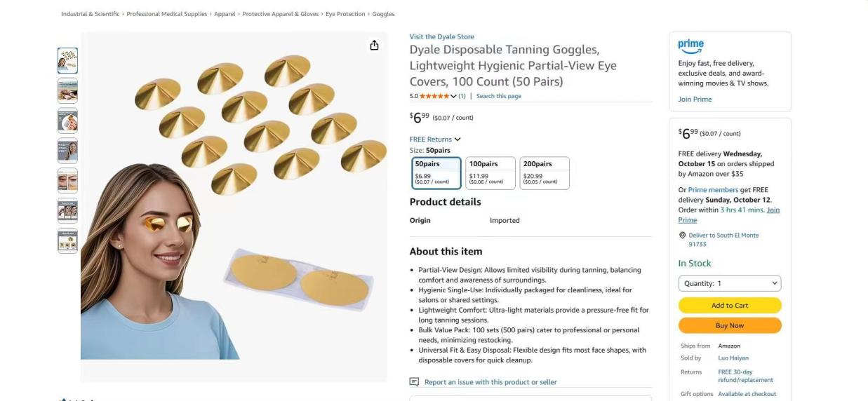Click the five-star rating icons
The width and height of the screenshot is (868, 401).
pyautogui.click(x=434, y=96)
